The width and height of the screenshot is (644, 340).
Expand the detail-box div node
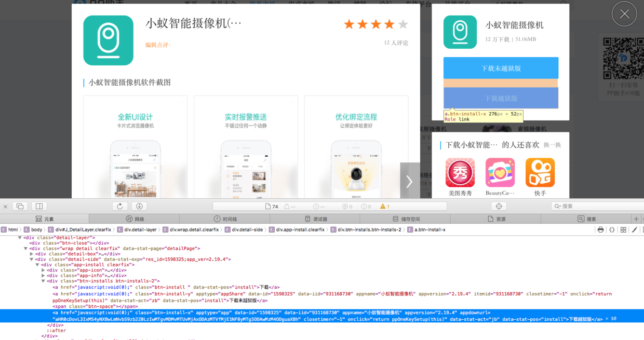32,254
